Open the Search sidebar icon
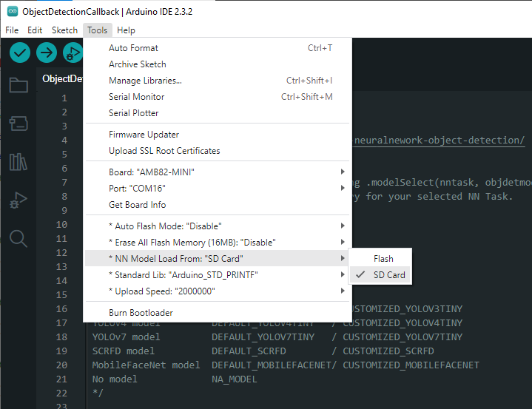The image size is (532, 409). (x=18, y=238)
